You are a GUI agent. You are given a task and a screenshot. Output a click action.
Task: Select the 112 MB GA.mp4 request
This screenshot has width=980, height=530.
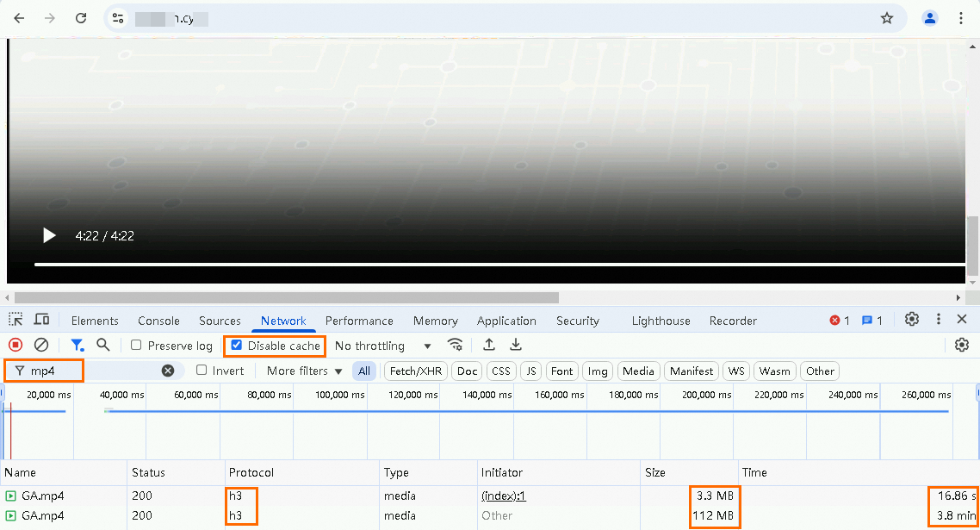tap(490, 515)
